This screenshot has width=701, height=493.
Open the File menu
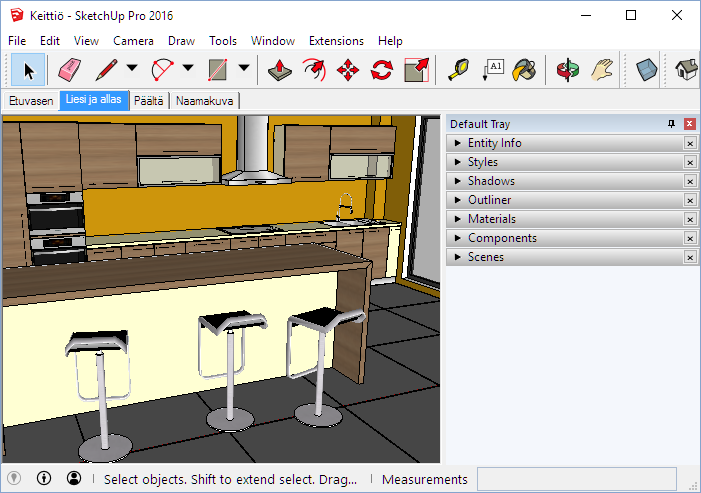[17, 41]
